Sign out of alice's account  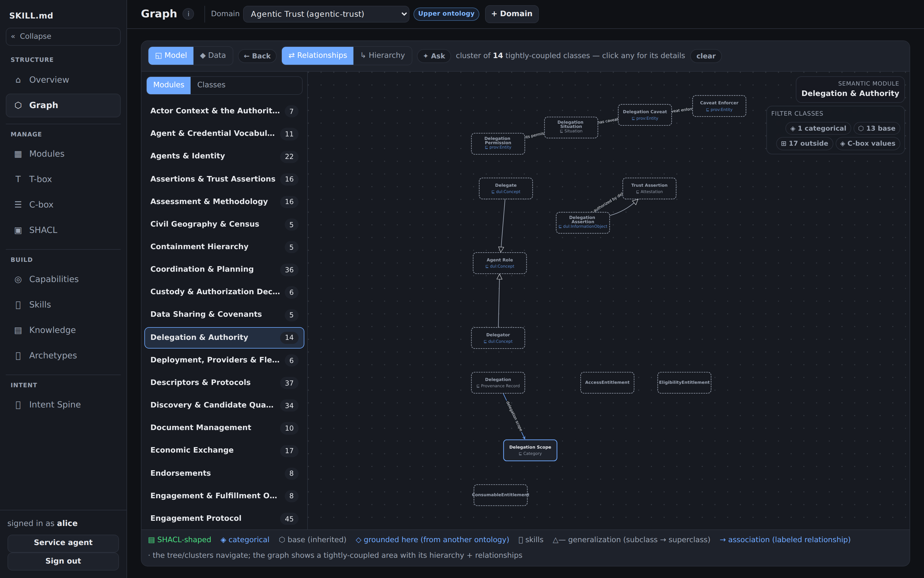pyautogui.click(x=63, y=561)
